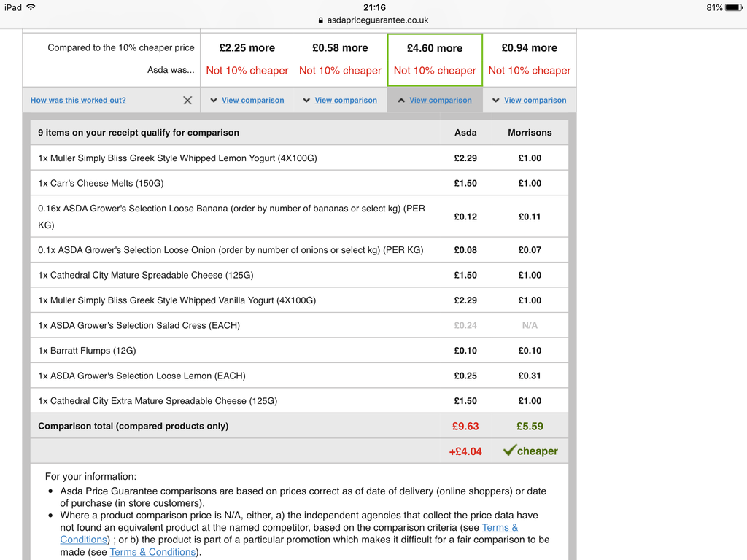Tap the up chevron beside Morrisons View comparison

[x=401, y=100]
